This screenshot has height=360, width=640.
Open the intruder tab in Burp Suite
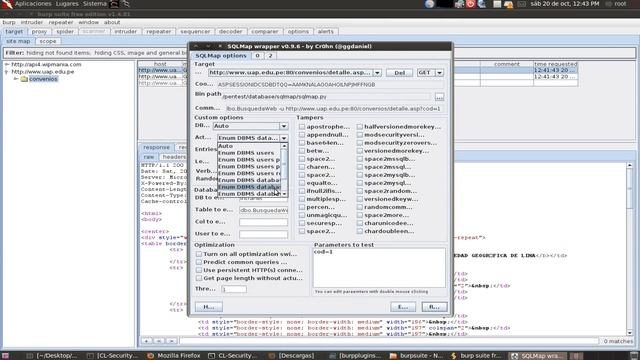point(126,31)
